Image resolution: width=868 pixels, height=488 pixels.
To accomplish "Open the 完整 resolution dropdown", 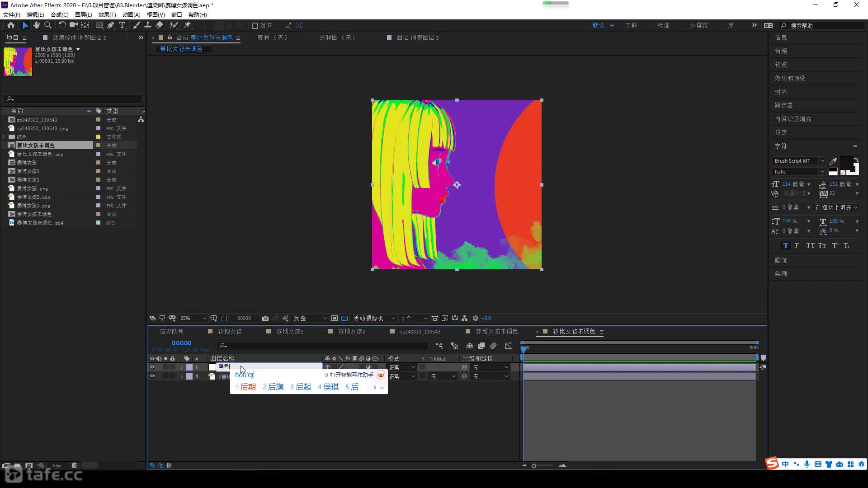I will (310, 318).
